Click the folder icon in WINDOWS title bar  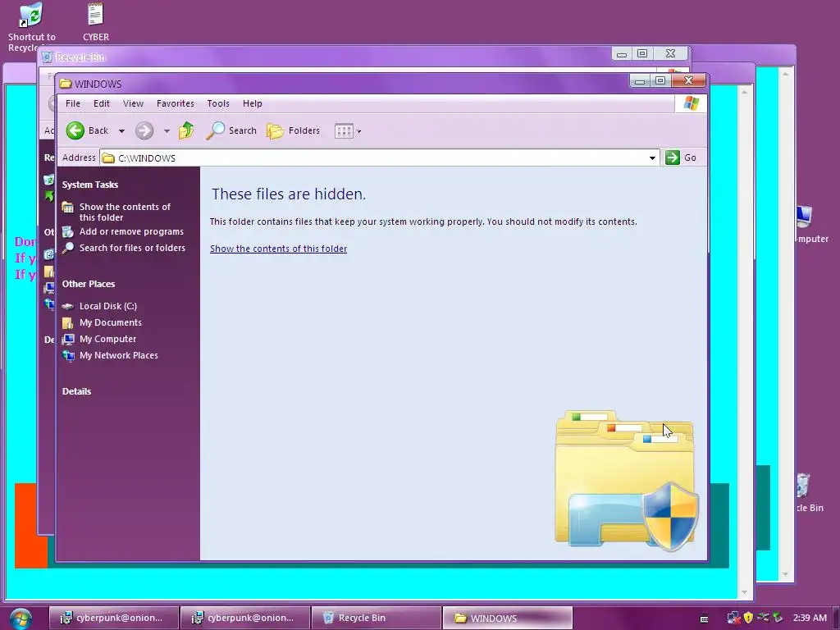pos(66,84)
